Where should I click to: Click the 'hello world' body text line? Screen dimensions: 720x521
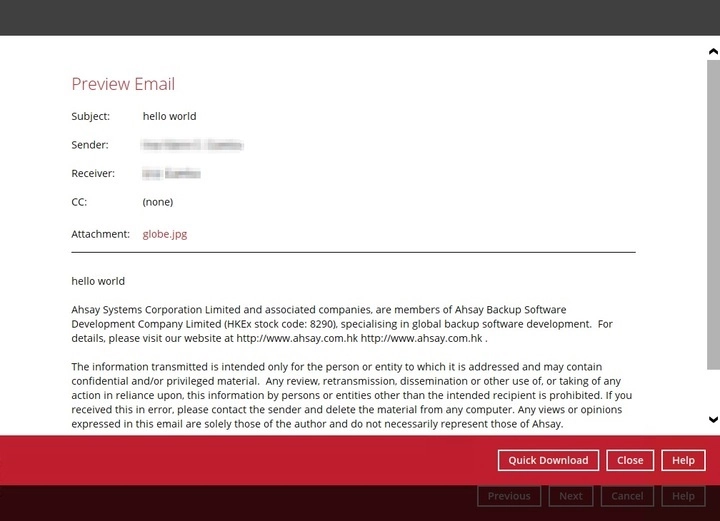(x=98, y=281)
